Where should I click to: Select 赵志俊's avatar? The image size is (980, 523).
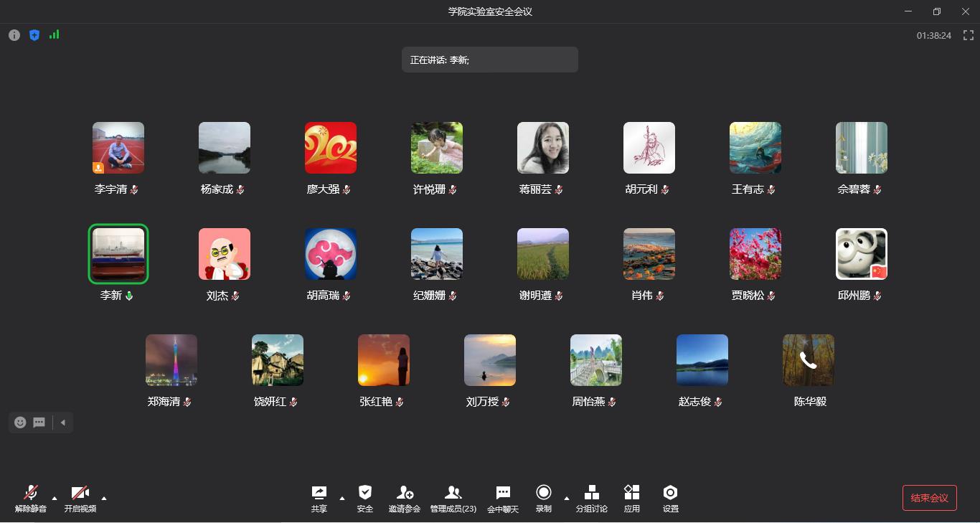[702, 360]
